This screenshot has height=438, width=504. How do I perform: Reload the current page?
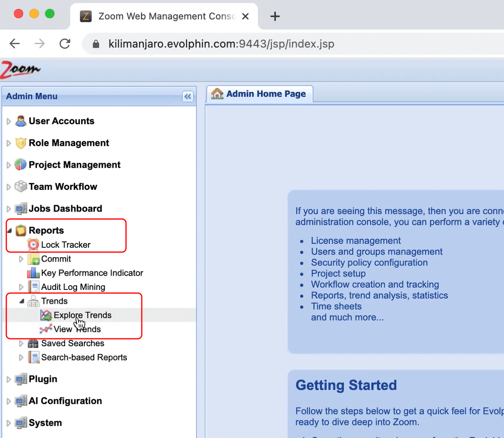click(65, 44)
